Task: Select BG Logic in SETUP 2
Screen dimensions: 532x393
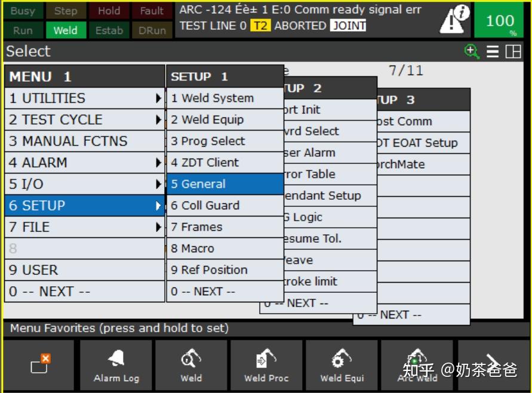Action: click(x=330, y=217)
